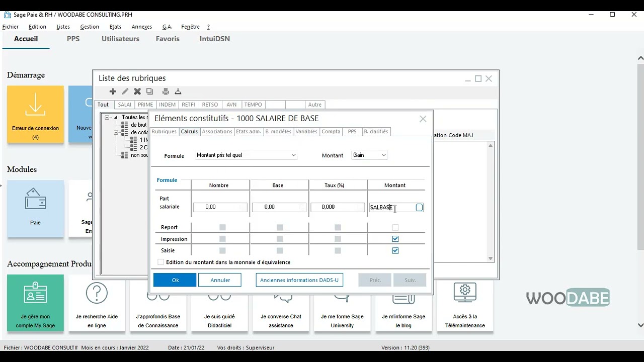Collapse the 'Toutes les' root tree node
The image size is (644, 362).
107,117
